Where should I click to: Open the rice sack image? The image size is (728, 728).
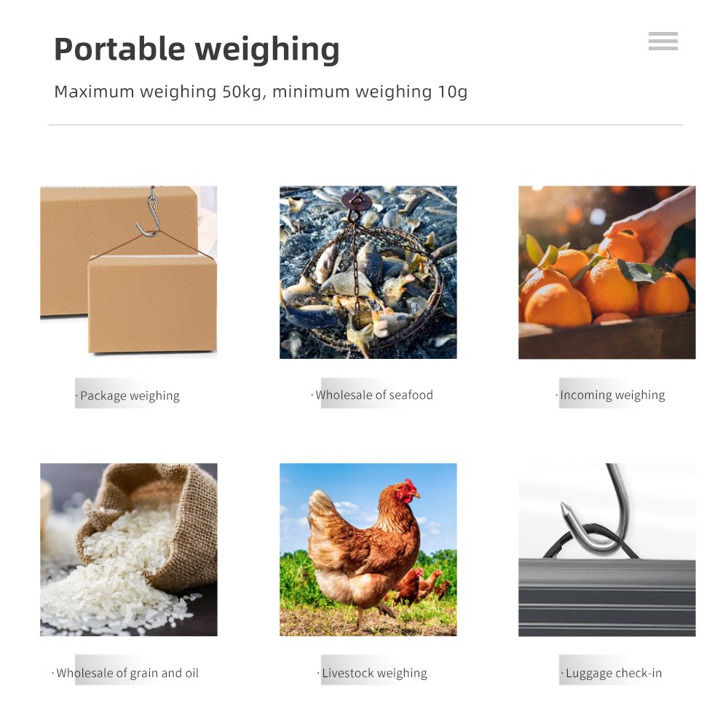129,549
